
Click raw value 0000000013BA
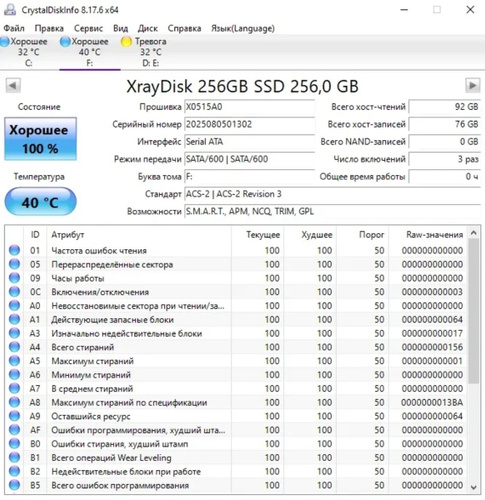coord(432,403)
